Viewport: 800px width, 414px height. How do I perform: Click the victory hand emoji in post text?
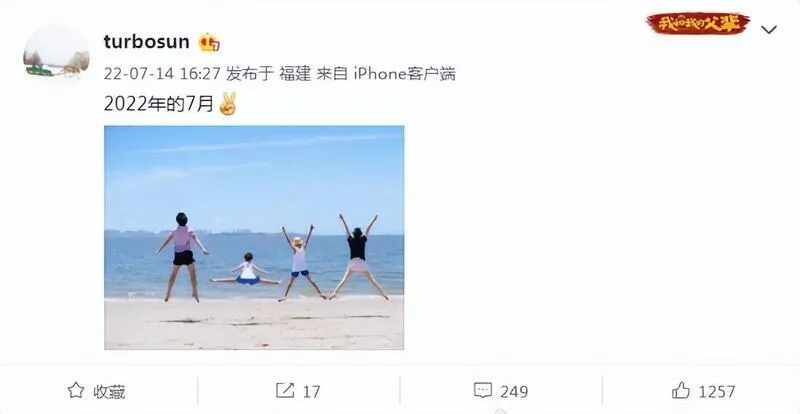pyautogui.click(x=228, y=104)
